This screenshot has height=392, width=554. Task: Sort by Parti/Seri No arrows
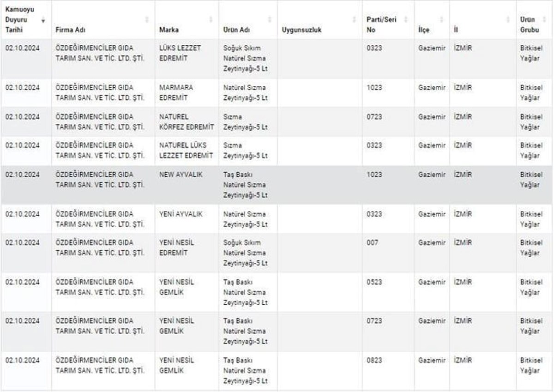pyautogui.click(x=406, y=20)
